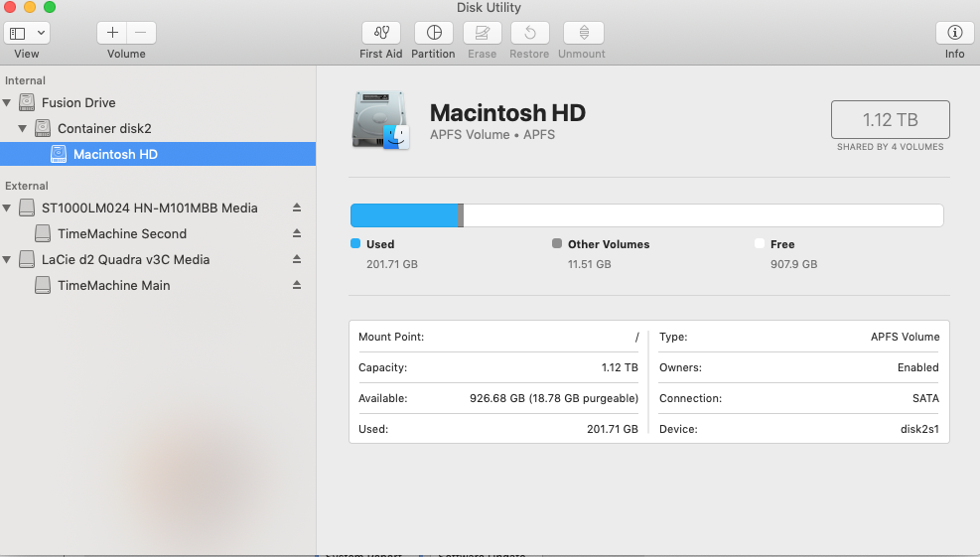Click the Capacity 1.12 TB table value
The image size is (980, 557).
click(x=620, y=367)
